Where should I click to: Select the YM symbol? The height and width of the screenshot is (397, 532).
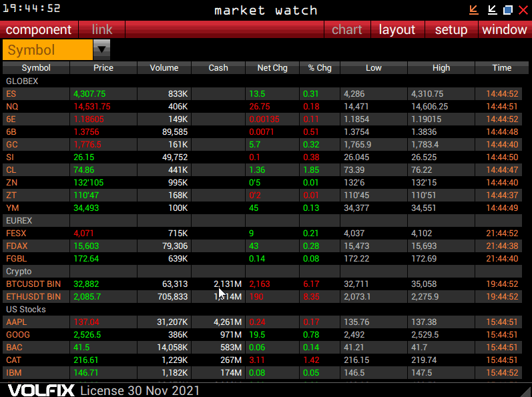(x=12, y=208)
